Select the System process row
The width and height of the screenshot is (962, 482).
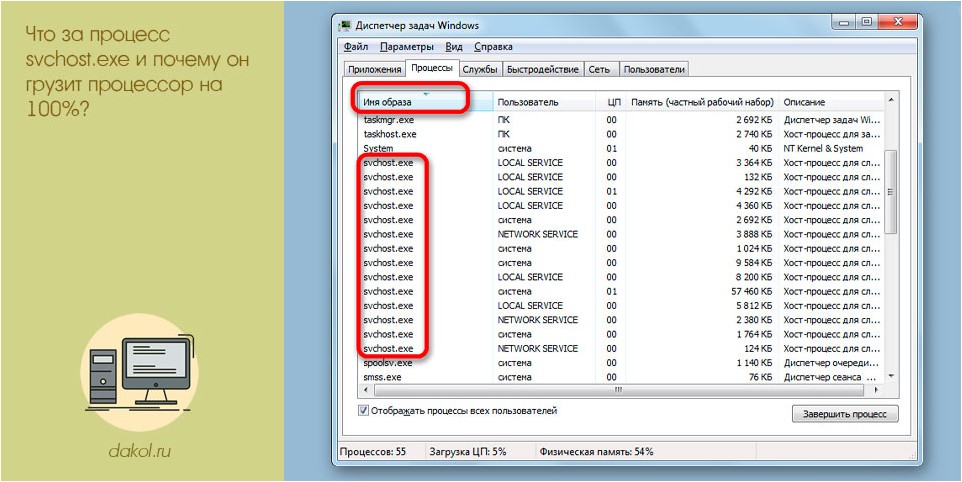[x=621, y=148]
